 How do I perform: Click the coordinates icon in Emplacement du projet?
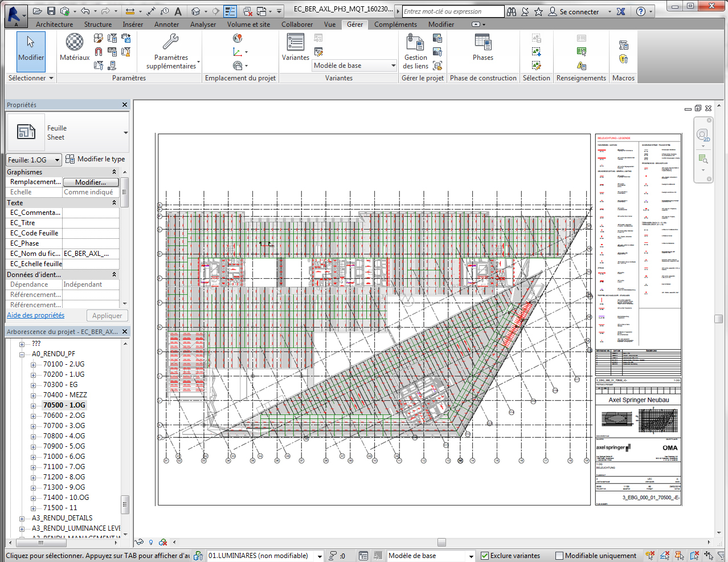pyautogui.click(x=238, y=51)
